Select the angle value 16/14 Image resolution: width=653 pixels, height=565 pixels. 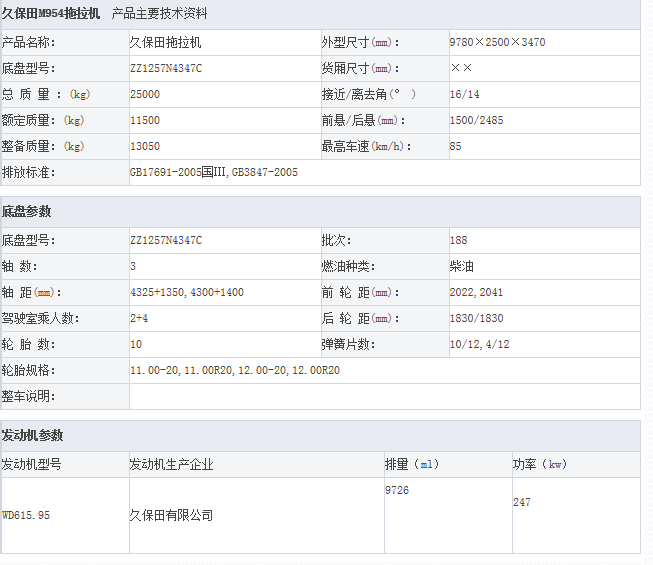464,95
